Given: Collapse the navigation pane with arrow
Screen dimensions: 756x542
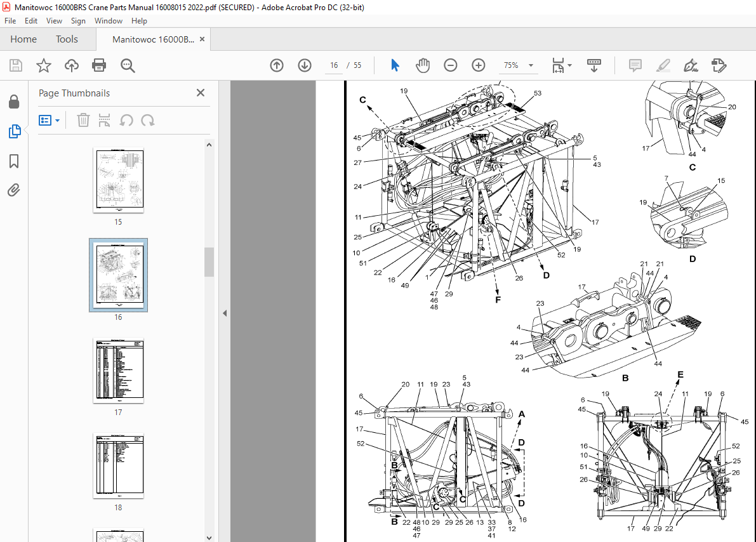Looking at the screenshot, I should pos(225,313).
